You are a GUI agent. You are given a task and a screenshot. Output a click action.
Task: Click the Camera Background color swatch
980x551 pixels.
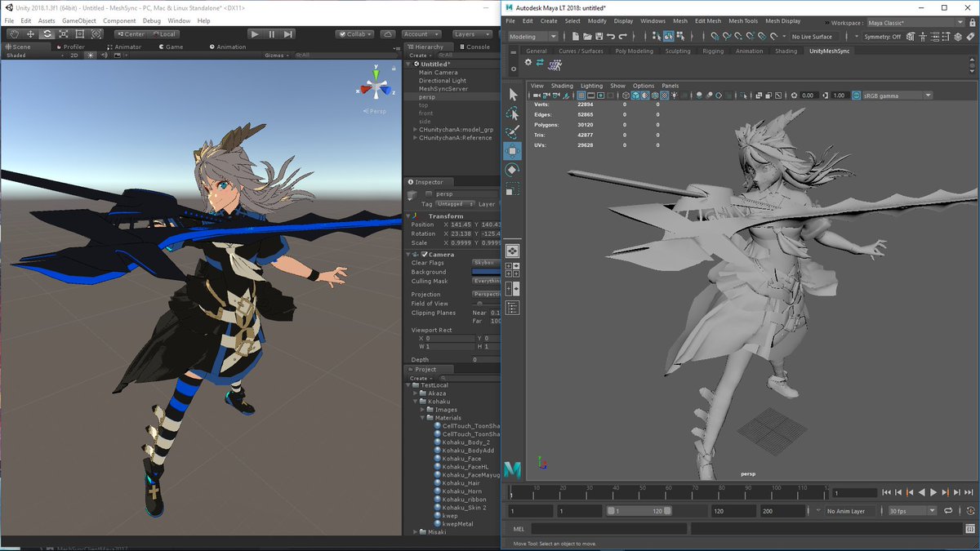tap(486, 272)
